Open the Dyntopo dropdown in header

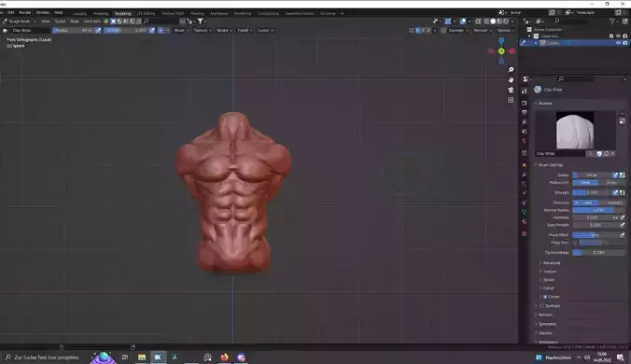[x=458, y=31]
